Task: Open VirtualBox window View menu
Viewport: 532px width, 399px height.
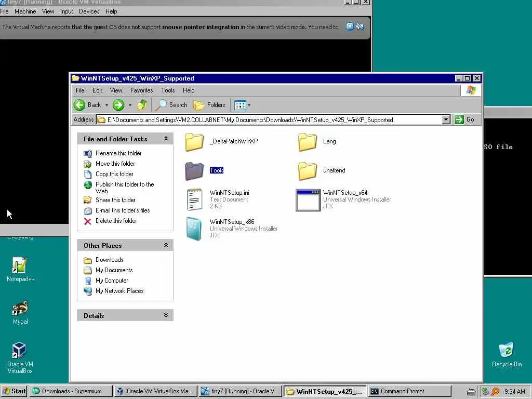Action: [x=48, y=11]
